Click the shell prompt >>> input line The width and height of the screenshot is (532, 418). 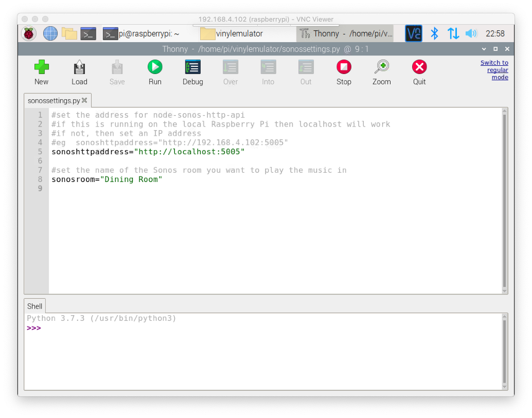(x=263, y=328)
